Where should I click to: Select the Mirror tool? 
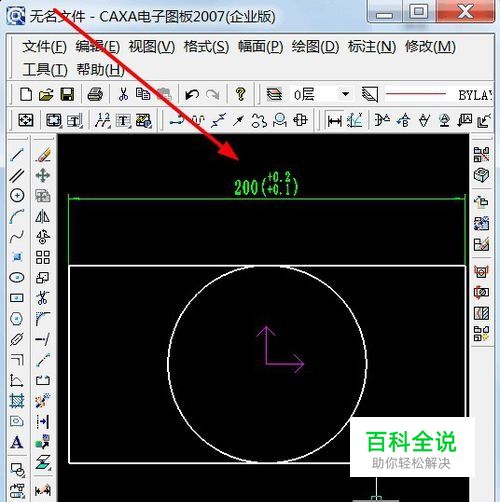pyautogui.click(x=43, y=216)
